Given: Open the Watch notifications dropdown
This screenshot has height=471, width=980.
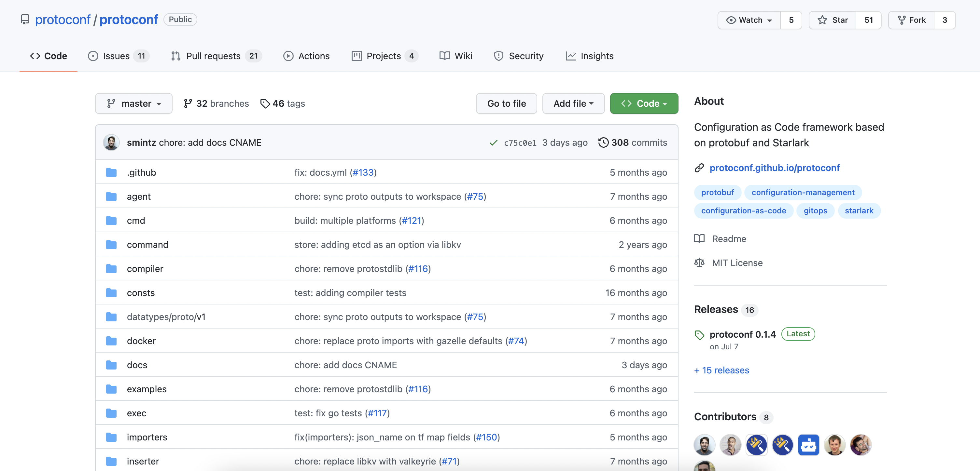Looking at the screenshot, I should pos(749,20).
